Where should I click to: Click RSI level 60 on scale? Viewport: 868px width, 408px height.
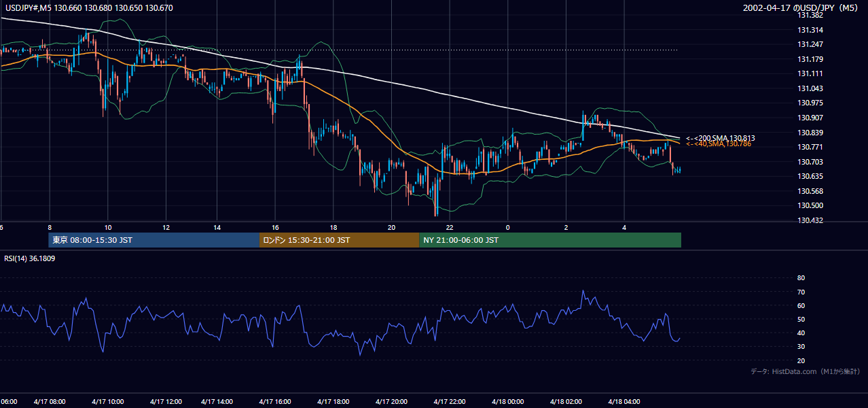click(801, 305)
